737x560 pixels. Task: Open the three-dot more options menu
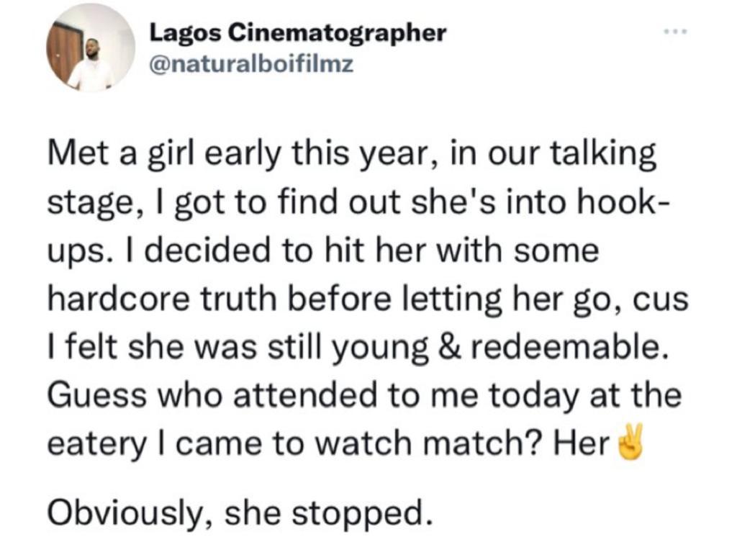pos(675,32)
